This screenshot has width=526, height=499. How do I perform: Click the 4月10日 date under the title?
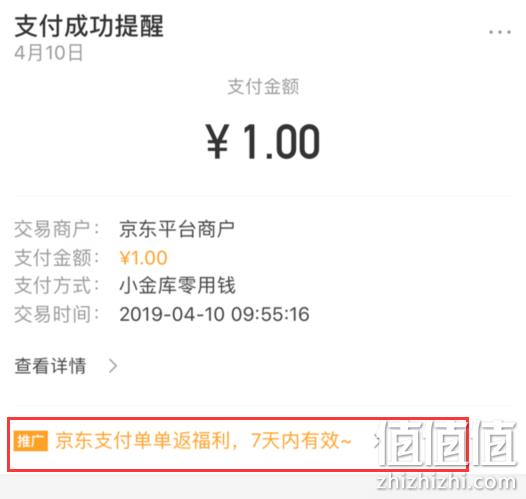pos(49,53)
